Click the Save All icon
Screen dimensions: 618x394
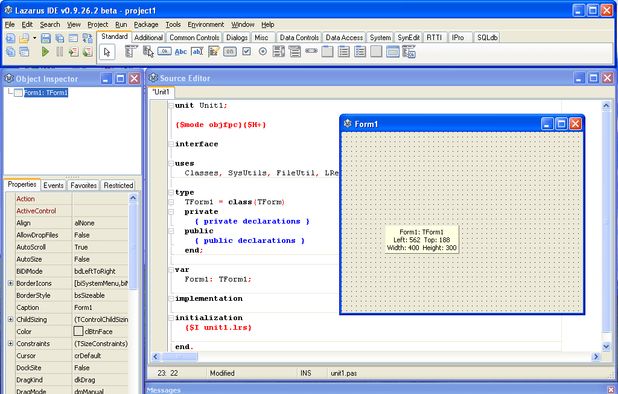[x=60, y=38]
